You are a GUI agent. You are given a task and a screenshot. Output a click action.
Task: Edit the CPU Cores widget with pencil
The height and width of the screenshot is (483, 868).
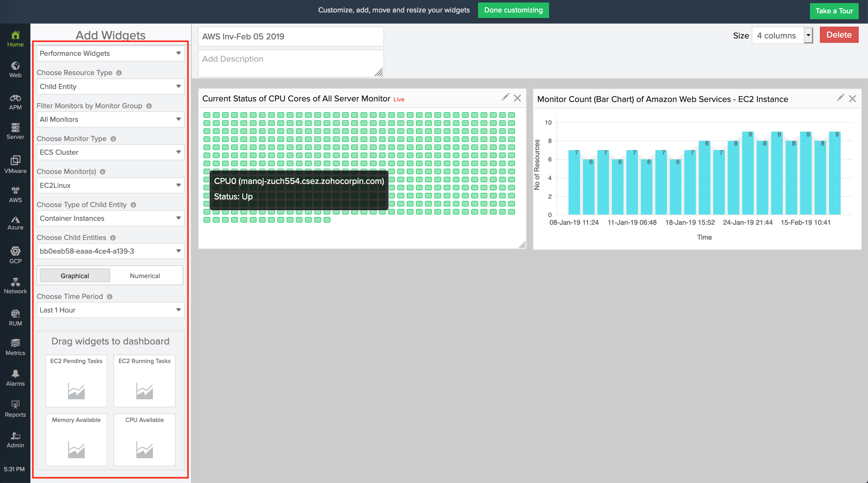(505, 97)
